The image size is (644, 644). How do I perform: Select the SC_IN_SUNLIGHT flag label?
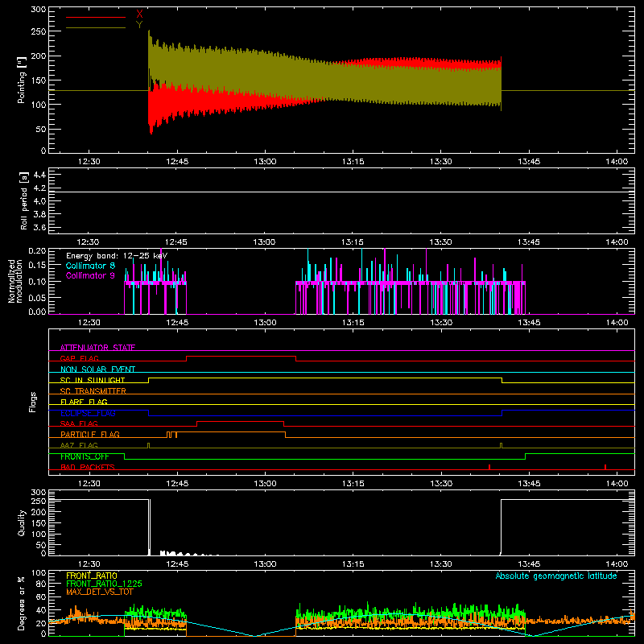[93, 380]
